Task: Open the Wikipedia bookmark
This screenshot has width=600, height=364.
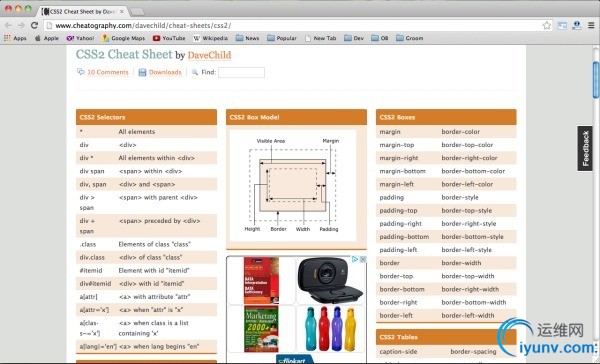Action: pos(210,38)
